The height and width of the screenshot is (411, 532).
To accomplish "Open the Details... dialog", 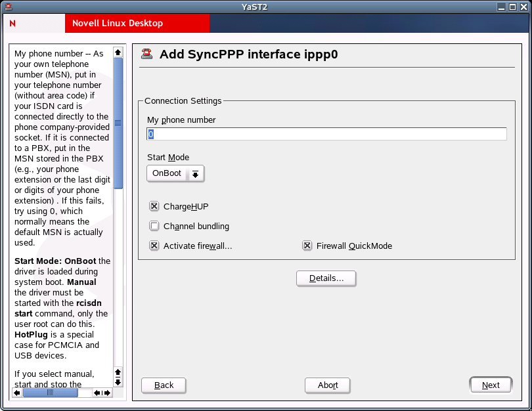I will [x=326, y=278].
